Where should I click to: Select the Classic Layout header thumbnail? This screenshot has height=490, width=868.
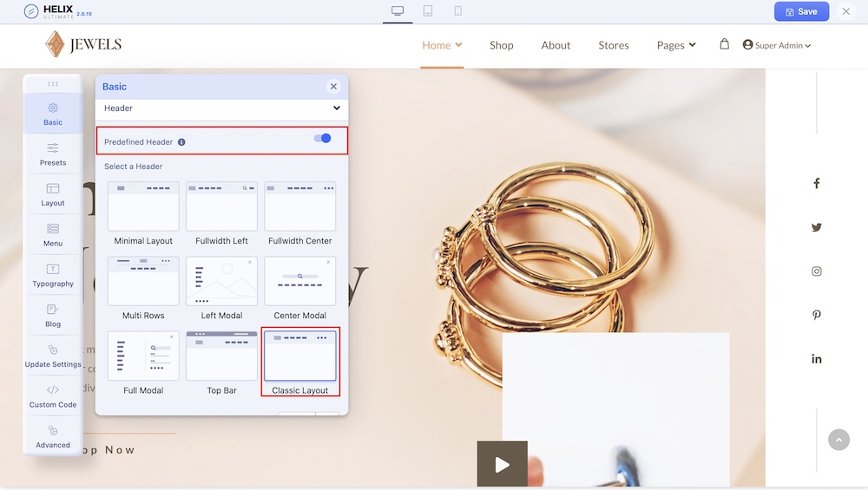click(300, 356)
